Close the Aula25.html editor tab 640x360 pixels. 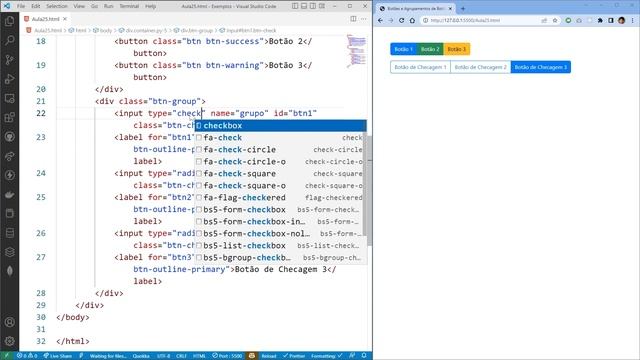click(65, 19)
